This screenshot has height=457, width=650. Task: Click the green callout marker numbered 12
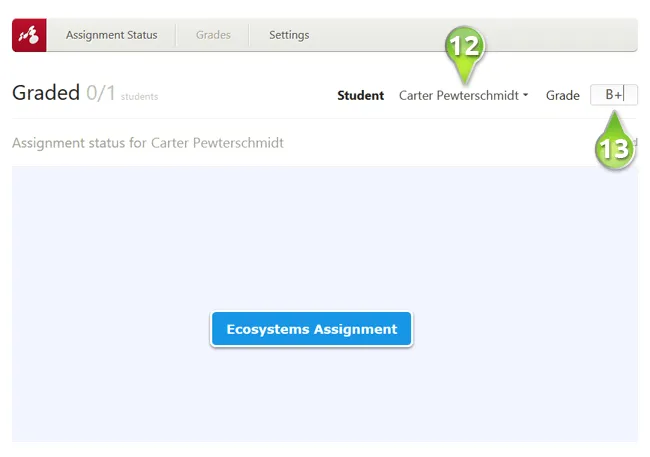tap(465, 47)
